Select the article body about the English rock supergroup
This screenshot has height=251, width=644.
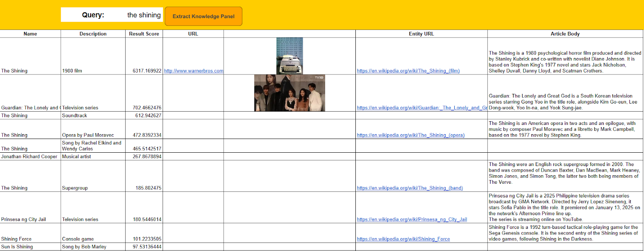(x=565, y=176)
